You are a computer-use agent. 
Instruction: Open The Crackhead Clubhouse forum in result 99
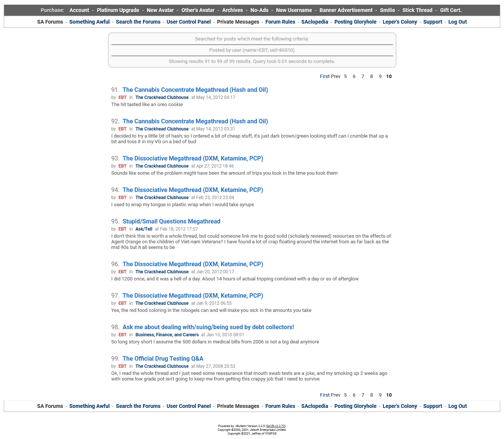click(x=162, y=366)
